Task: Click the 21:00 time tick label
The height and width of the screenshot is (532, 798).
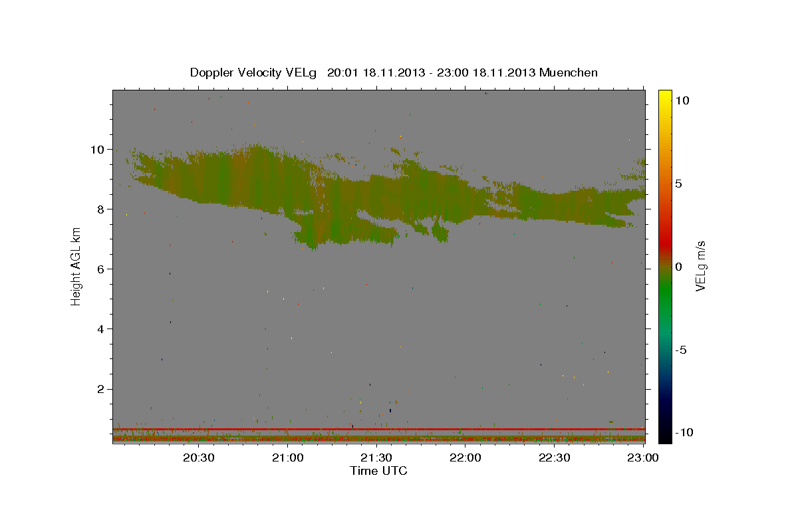Action: (x=288, y=458)
